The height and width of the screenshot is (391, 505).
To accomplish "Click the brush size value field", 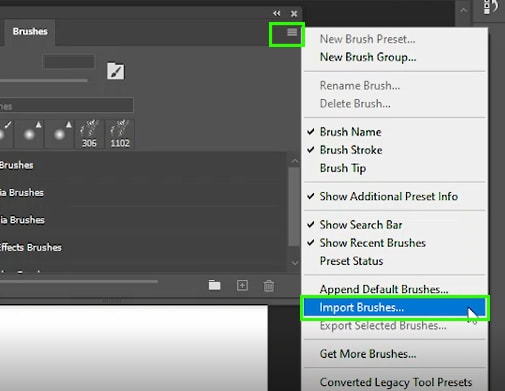I will 69,62.
